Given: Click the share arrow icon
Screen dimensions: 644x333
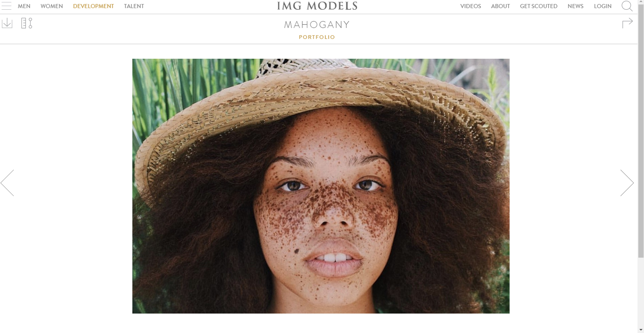Looking at the screenshot, I should [x=627, y=23].
